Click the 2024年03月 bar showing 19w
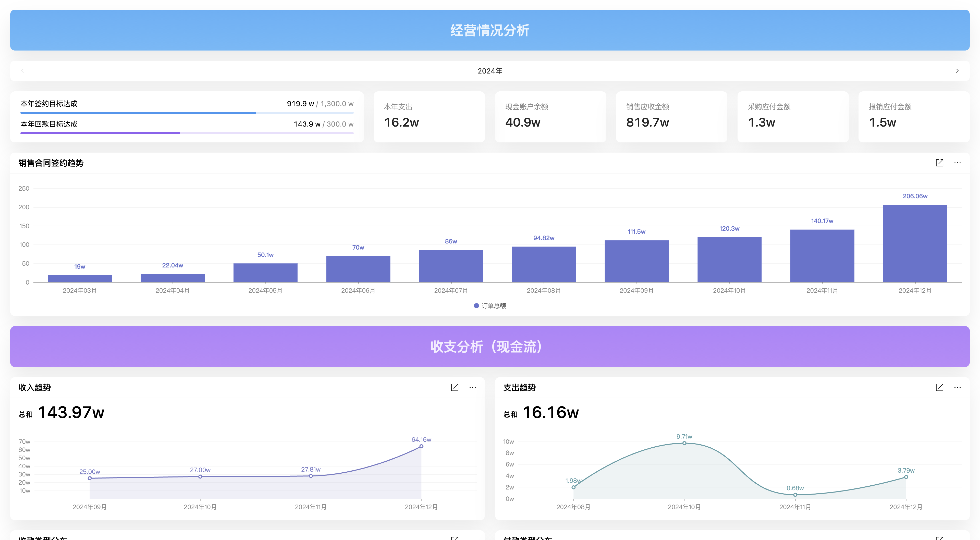 tap(80, 279)
